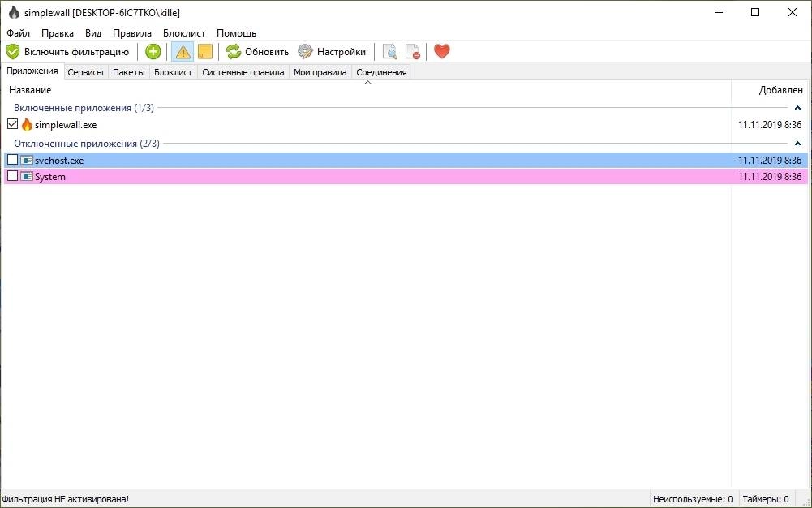
Task: Switch to the Соединения tab
Action: (381, 72)
